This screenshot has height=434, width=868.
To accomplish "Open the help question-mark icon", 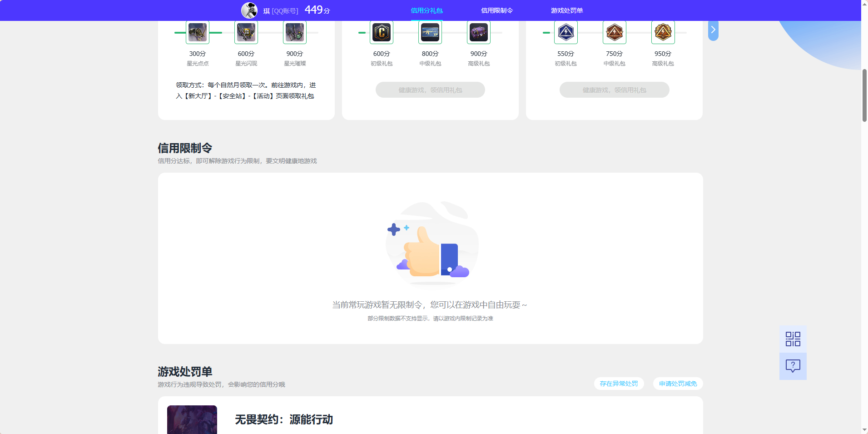I will [x=793, y=366].
